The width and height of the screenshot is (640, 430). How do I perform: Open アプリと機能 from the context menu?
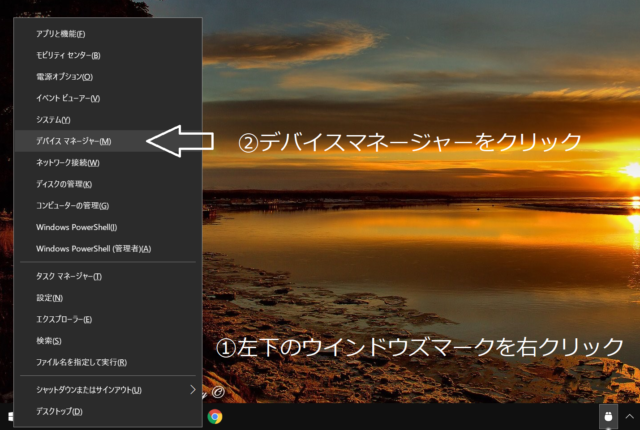(108, 34)
